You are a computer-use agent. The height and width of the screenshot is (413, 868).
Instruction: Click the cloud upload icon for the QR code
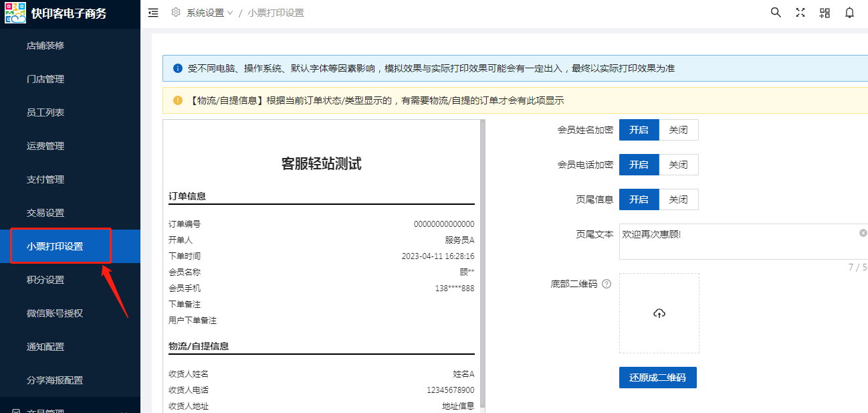[659, 313]
